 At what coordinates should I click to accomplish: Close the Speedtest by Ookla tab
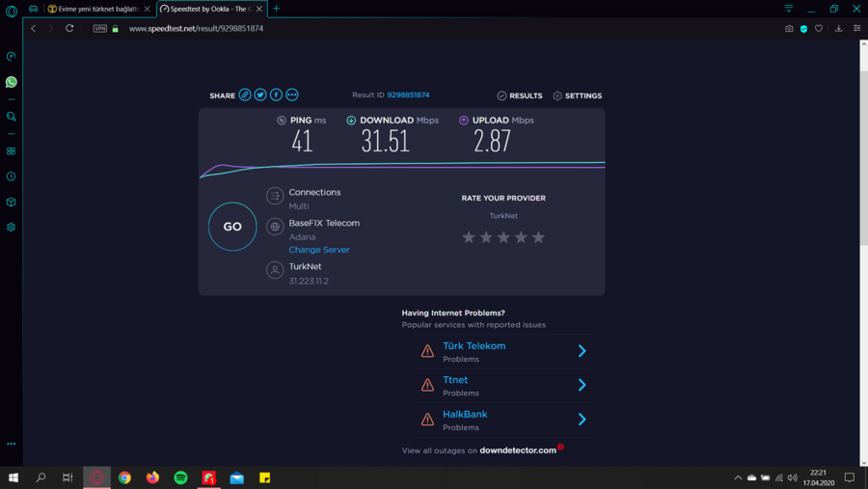[x=259, y=9]
